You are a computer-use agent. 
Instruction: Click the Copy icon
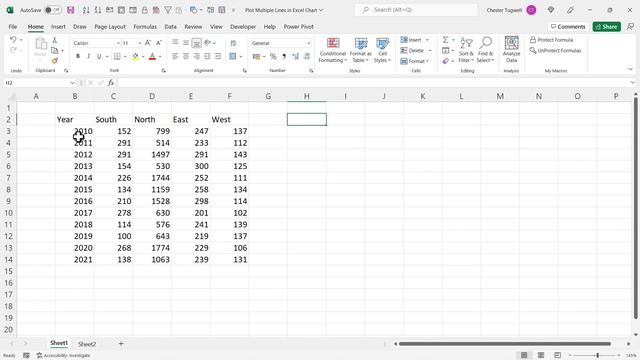pyautogui.click(x=55, y=51)
